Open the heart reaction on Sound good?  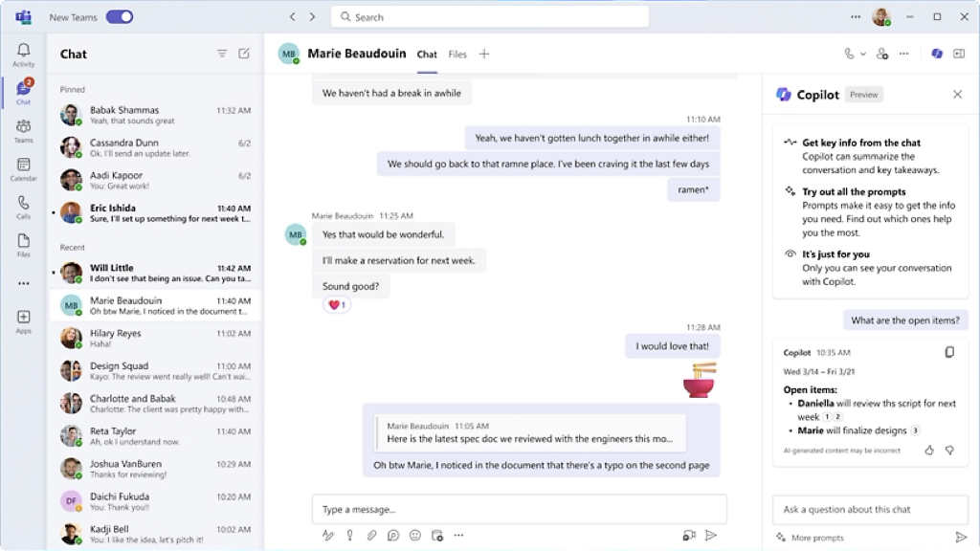(337, 305)
